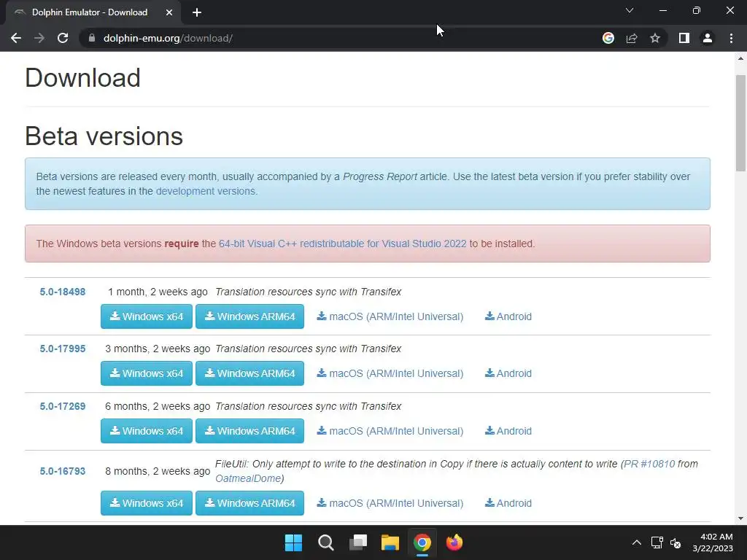Click the padlock site info icon
This screenshot has height=560, width=747.
(92, 38)
